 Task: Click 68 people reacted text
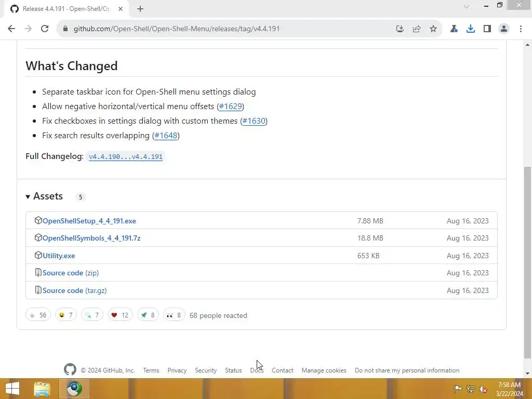(x=218, y=315)
